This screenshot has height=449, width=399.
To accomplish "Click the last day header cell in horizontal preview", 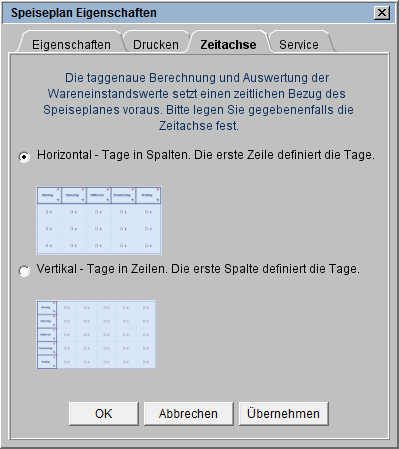I will tap(148, 195).
